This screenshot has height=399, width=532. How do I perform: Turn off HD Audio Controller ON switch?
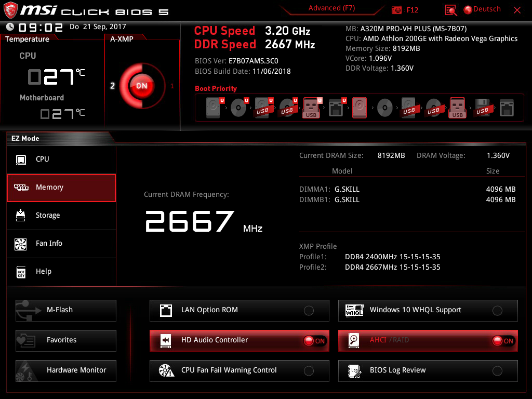pos(315,341)
